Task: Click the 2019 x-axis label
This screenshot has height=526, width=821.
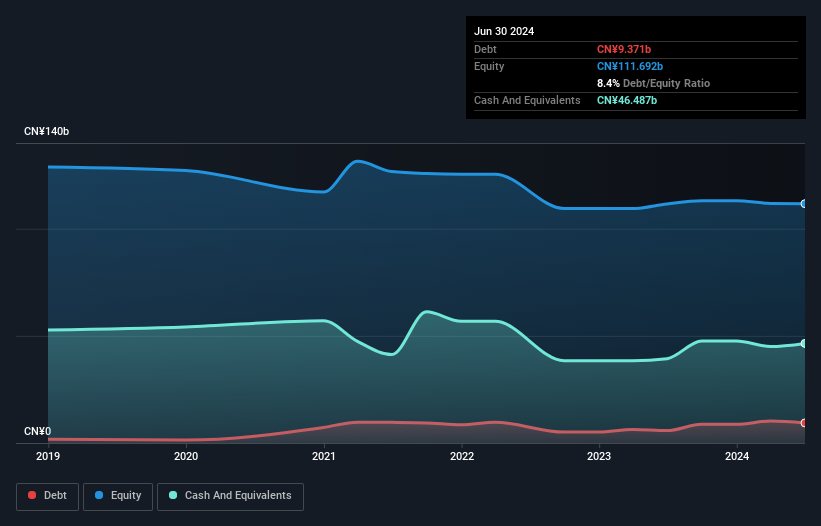Action: (x=48, y=456)
